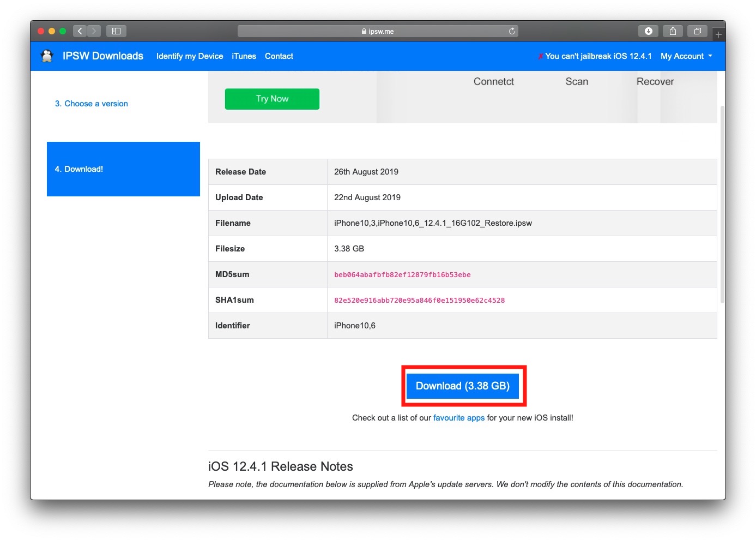Viewport: 756px width, 540px height.
Task: Show all tabs overview
Action: point(697,31)
